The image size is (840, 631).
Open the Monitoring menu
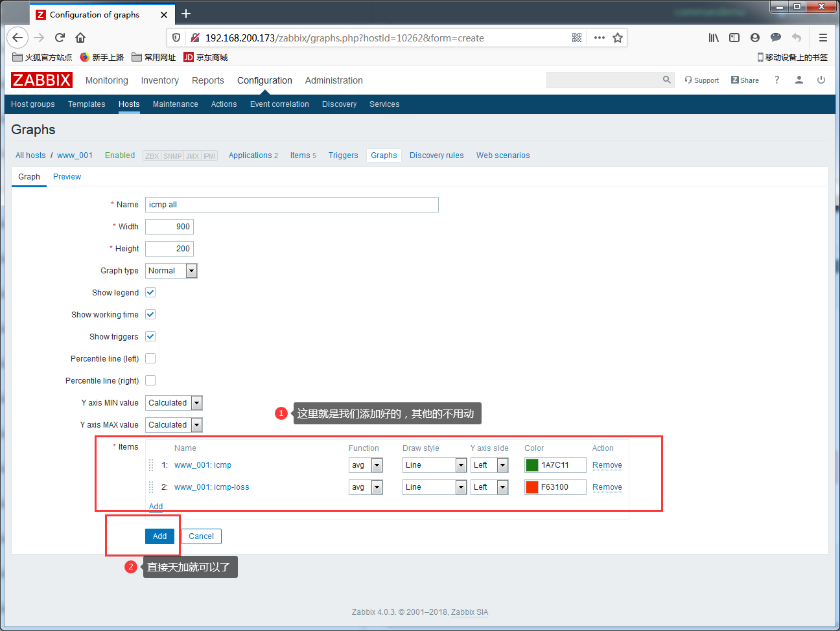point(107,80)
